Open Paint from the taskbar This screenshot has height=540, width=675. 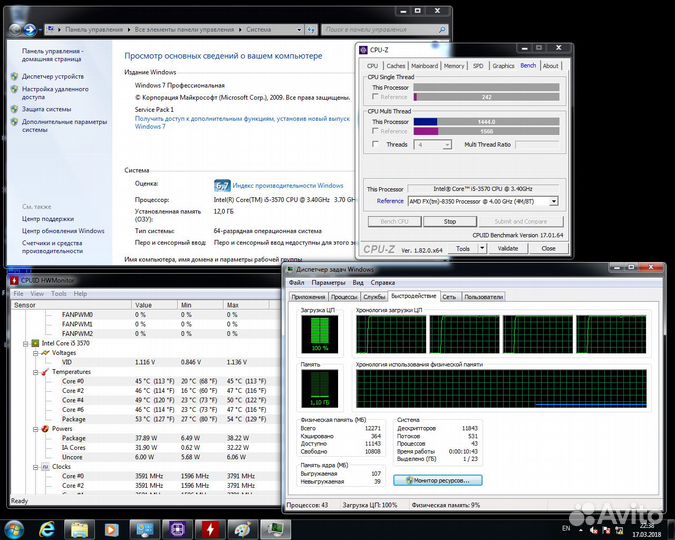(243, 529)
